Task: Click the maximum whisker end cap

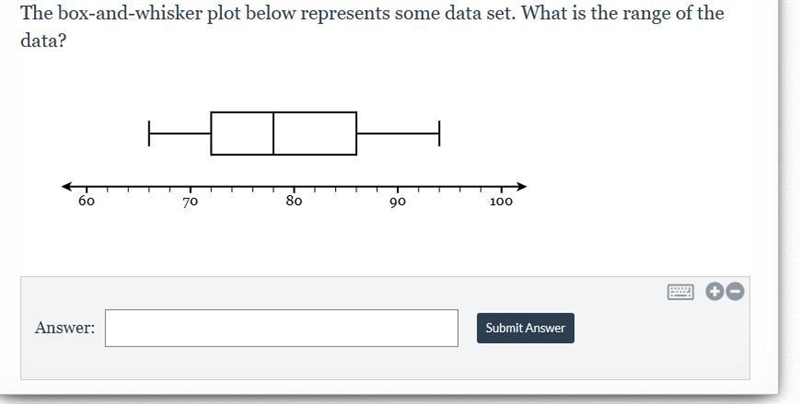Action: tap(439, 133)
